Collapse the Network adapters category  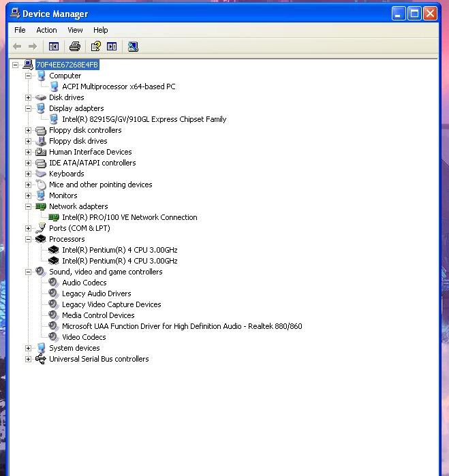(x=28, y=207)
